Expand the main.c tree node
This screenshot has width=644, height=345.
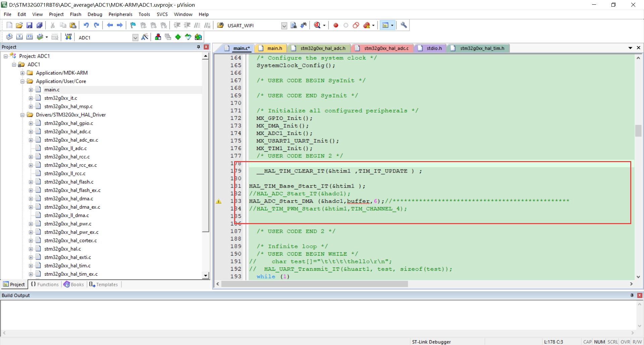point(31,89)
